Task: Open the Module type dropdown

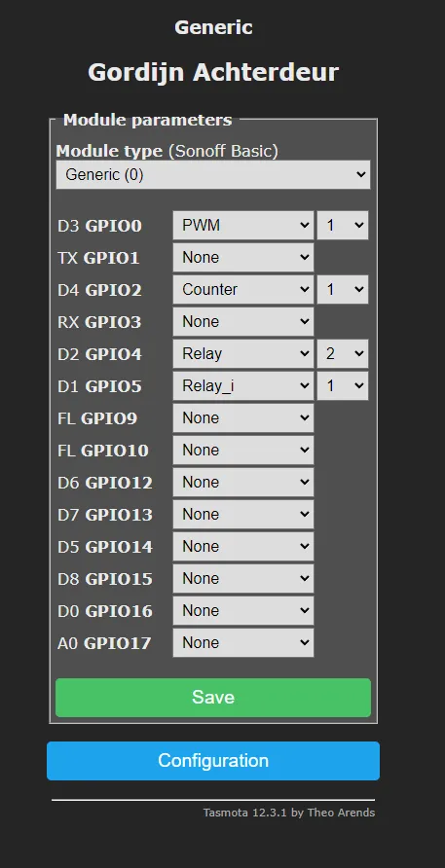Action: (x=213, y=175)
